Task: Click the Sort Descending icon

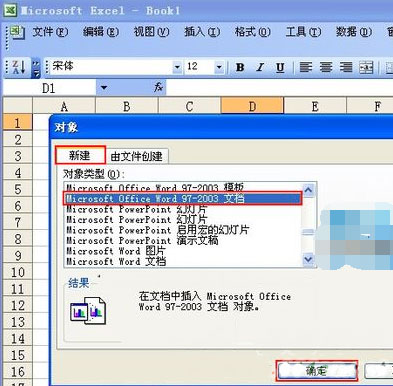Action: click(18, 67)
